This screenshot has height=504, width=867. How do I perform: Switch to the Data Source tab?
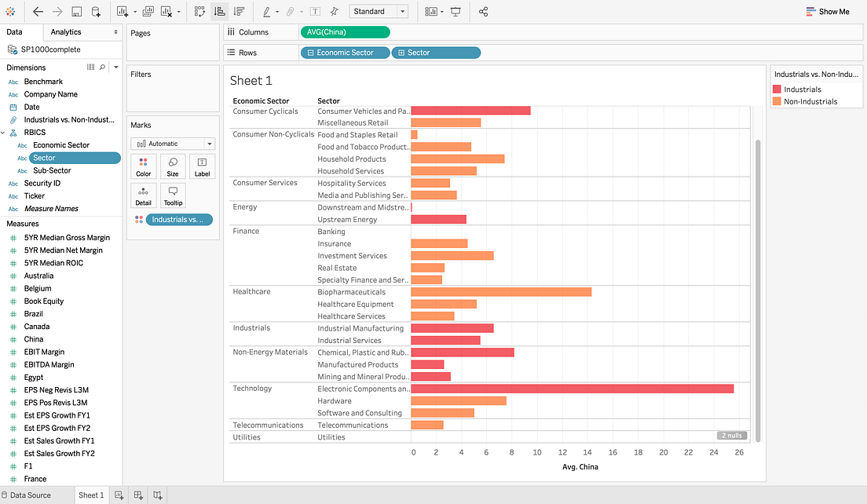point(30,495)
